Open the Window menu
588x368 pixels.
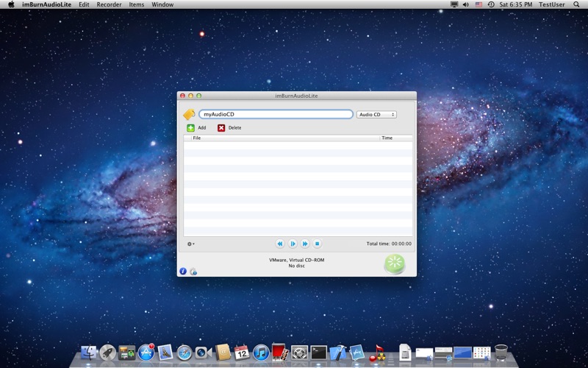coord(162,4)
